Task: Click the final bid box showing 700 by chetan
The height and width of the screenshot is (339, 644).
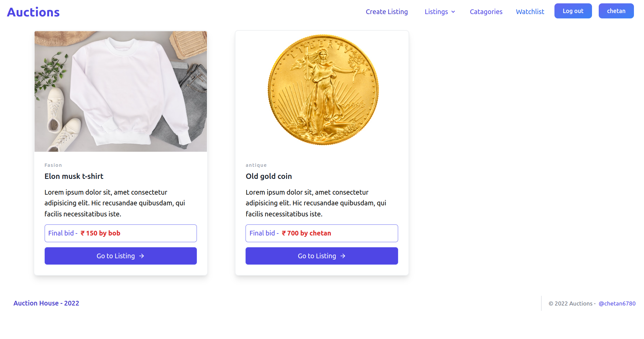Action: pyautogui.click(x=322, y=233)
